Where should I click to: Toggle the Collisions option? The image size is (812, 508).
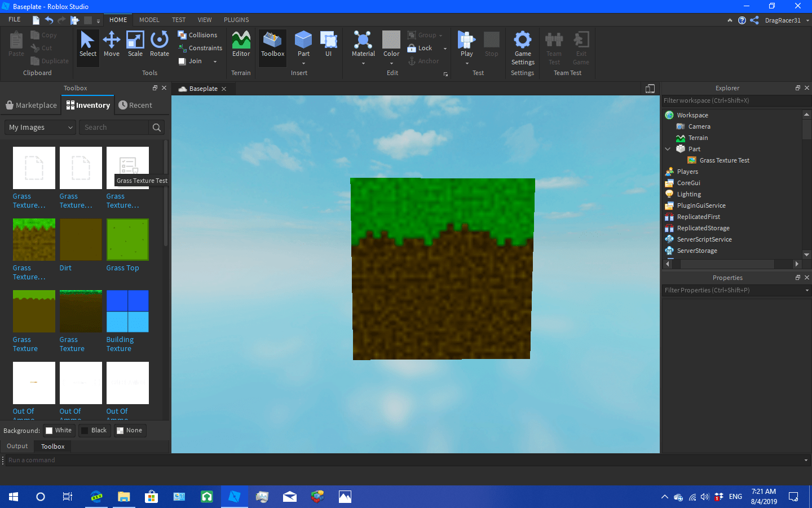pyautogui.click(x=198, y=35)
